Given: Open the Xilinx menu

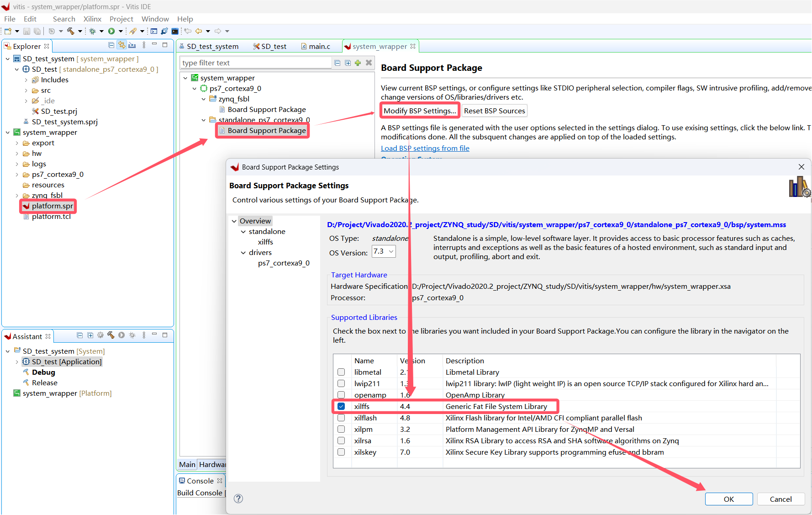Looking at the screenshot, I should click(x=92, y=19).
